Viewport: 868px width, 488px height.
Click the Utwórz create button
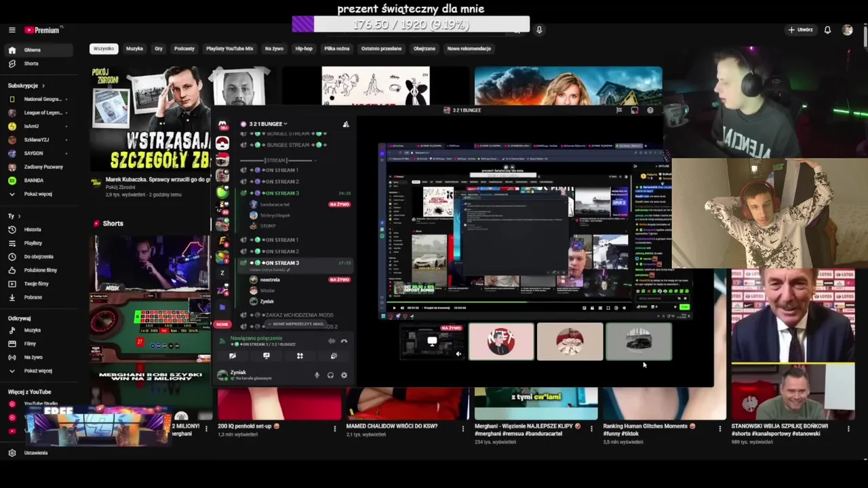(800, 30)
